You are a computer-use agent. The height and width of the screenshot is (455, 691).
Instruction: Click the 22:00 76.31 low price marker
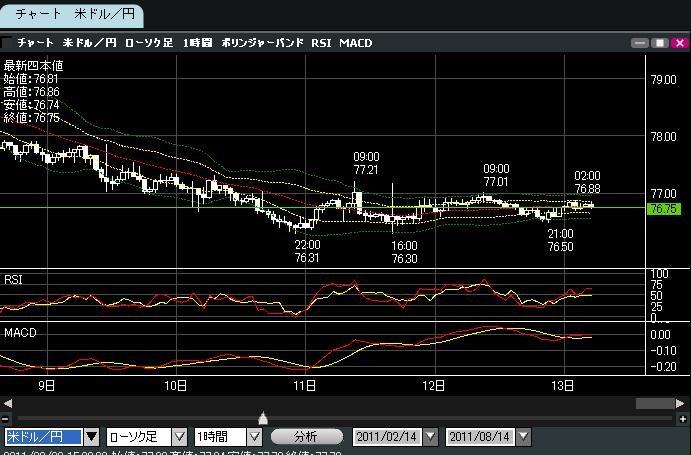tap(306, 251)
